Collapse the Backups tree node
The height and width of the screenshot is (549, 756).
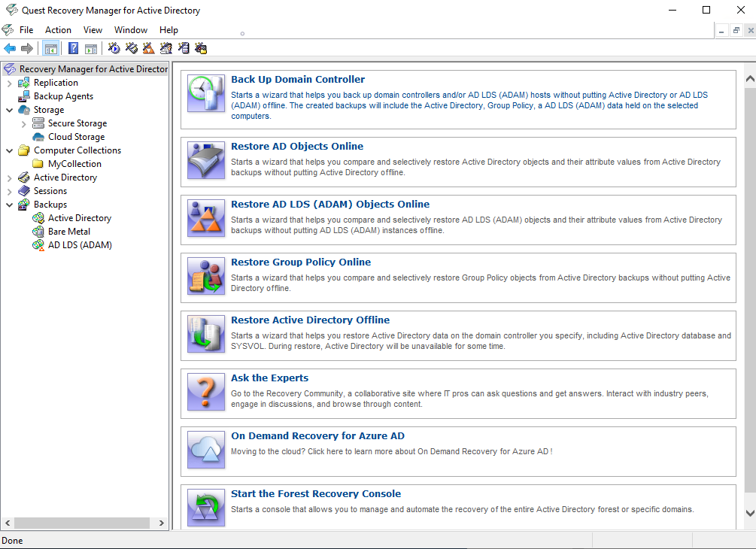9,205
